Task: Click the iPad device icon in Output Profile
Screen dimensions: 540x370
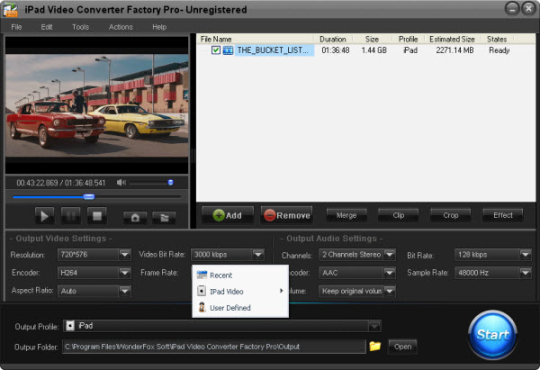Action: [70, 326]
